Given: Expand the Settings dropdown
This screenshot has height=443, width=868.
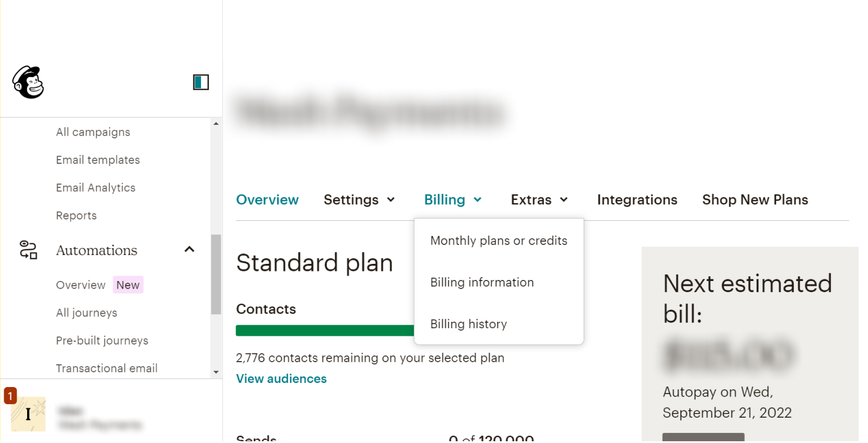Looking at the screenshot, I should pos(359,200).
